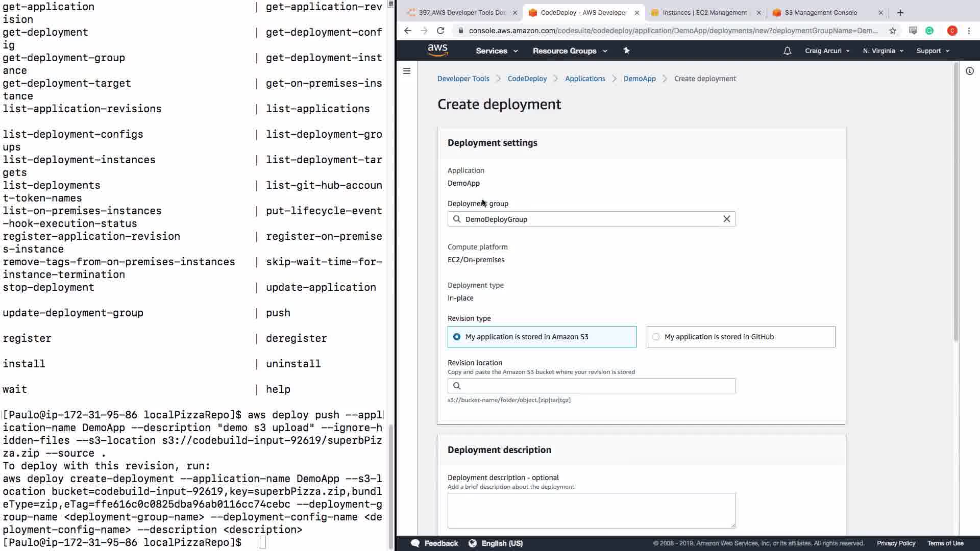Clear the DemoDeployGroup selection with X
This screenshot has width=980, height=551.
coord(726,219)
